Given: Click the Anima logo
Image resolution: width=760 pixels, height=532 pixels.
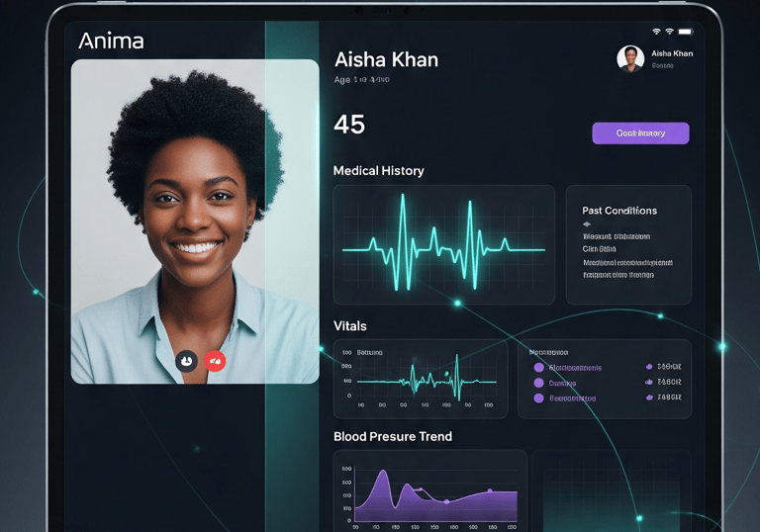Looking at the screenshot, I should [x=111, y=42].
